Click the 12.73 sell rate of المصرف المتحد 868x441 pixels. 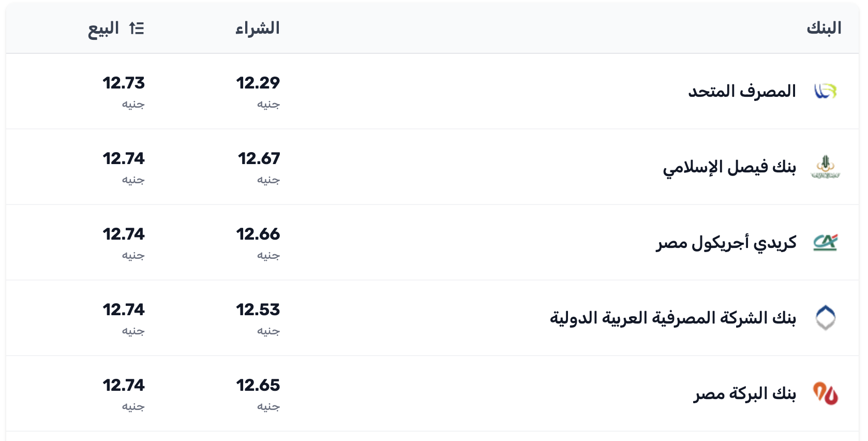(x=124, y=82)
